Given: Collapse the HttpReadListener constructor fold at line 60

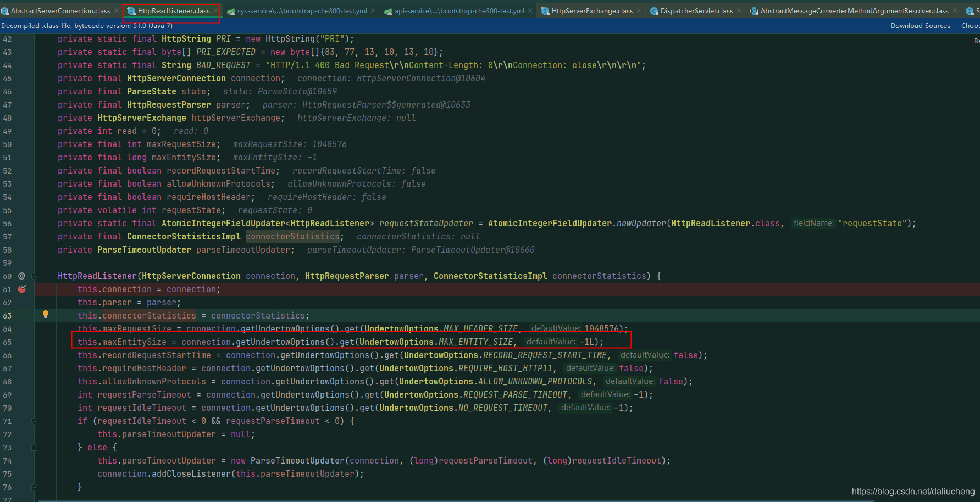Looking at the screenshot, I should click(34, 276).
